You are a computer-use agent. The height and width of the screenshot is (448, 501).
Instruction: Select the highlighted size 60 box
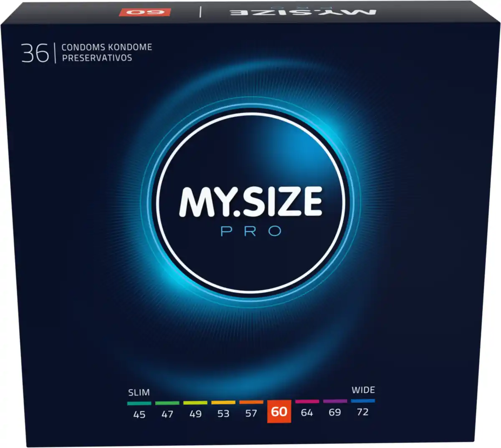279,411
